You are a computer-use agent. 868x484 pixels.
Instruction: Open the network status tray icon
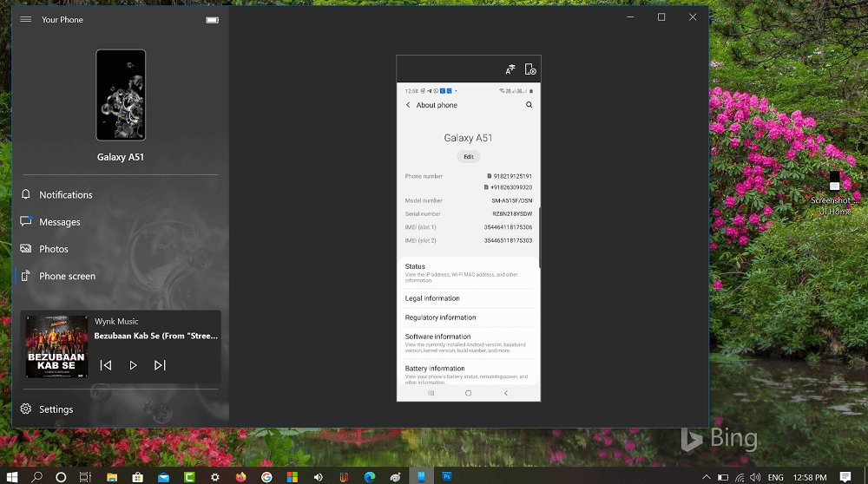click(740, 477)
